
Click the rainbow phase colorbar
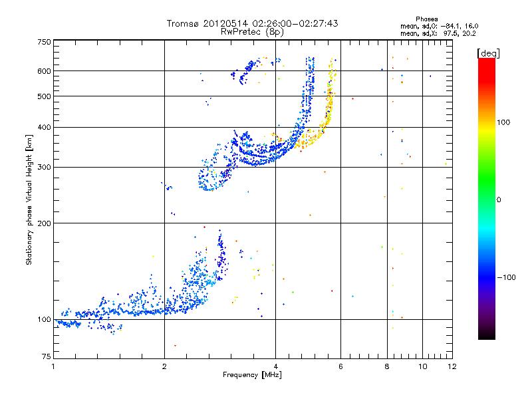pyautogui.click(x=487, y=198)
